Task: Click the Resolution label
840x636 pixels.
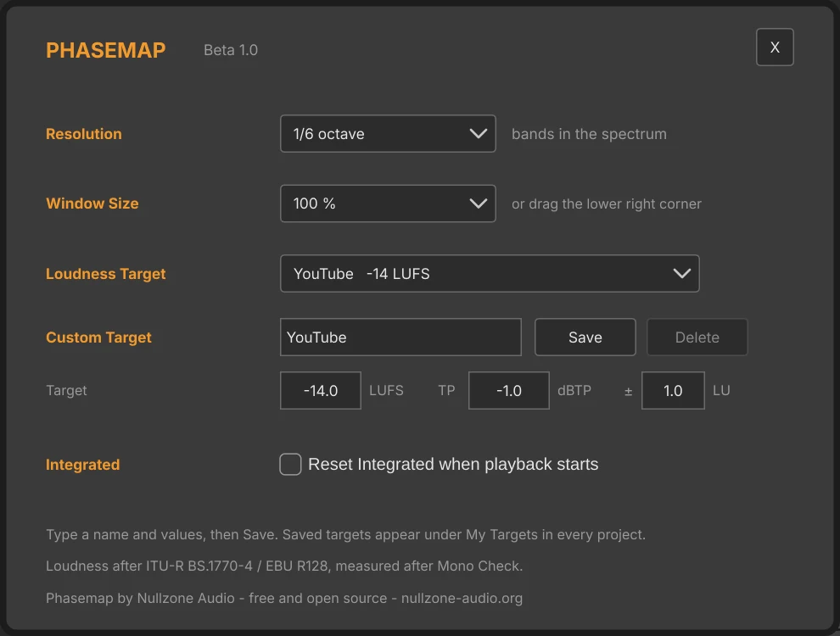Action: (x=83, y=134)
